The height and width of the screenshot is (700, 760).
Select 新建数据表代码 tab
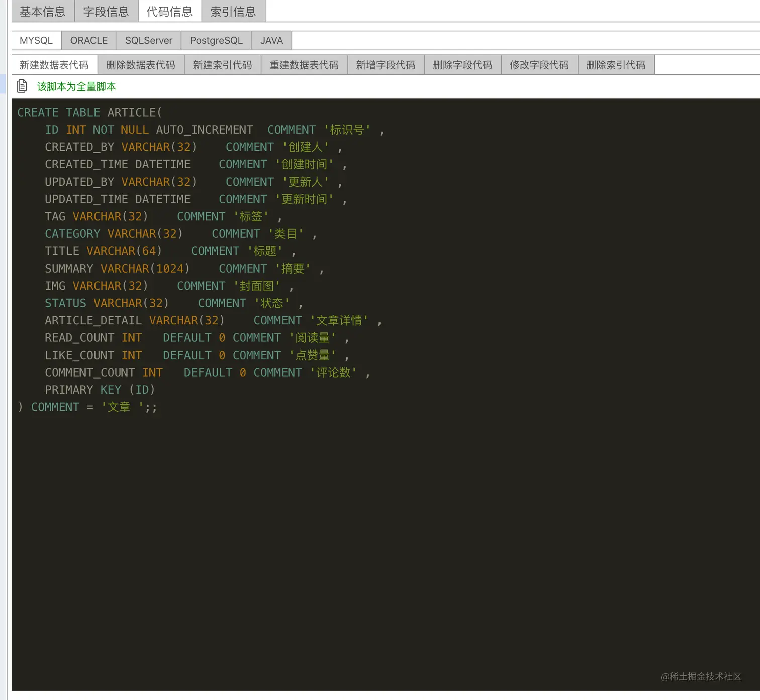(54, 65)
